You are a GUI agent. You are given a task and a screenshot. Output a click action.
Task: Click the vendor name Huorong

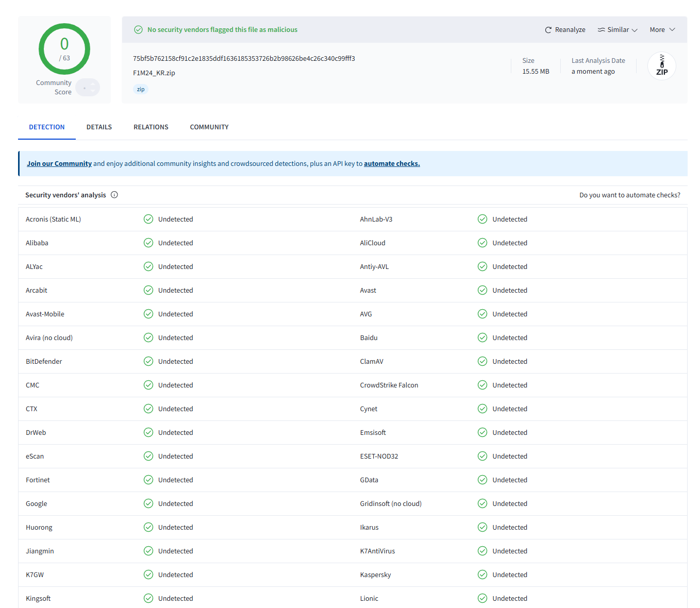[x=39, y=528]
